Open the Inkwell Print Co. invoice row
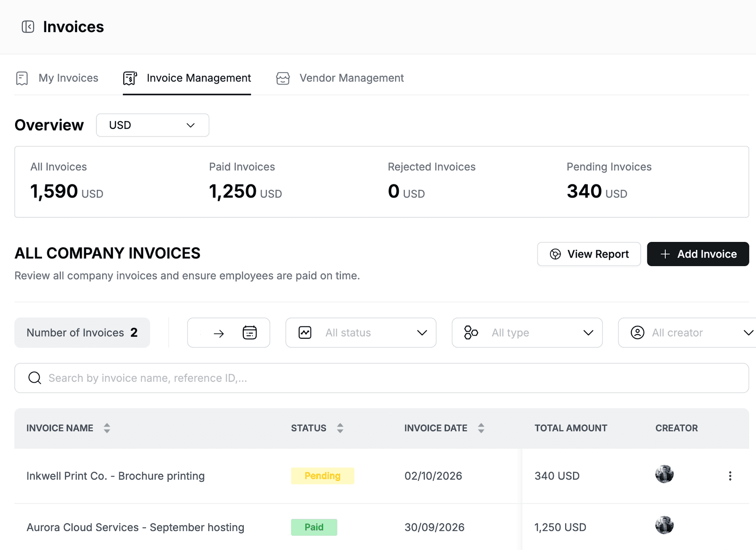756x550 pixels. point(382,476)
